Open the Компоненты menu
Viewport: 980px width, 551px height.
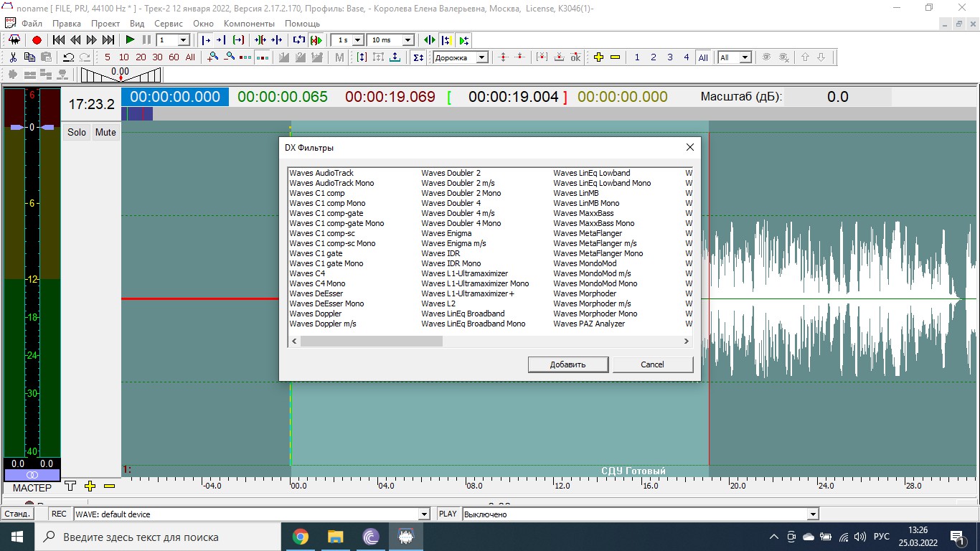click(249, 24)
